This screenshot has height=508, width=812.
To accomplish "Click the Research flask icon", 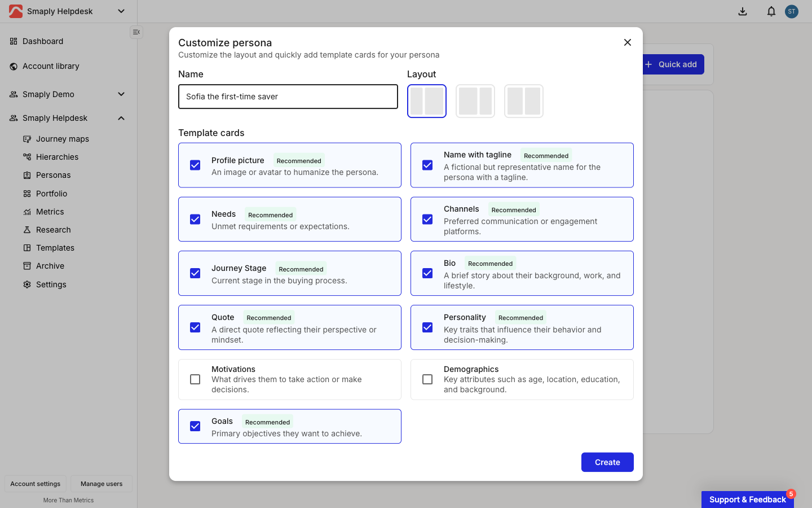I will [x=27, y=230].
